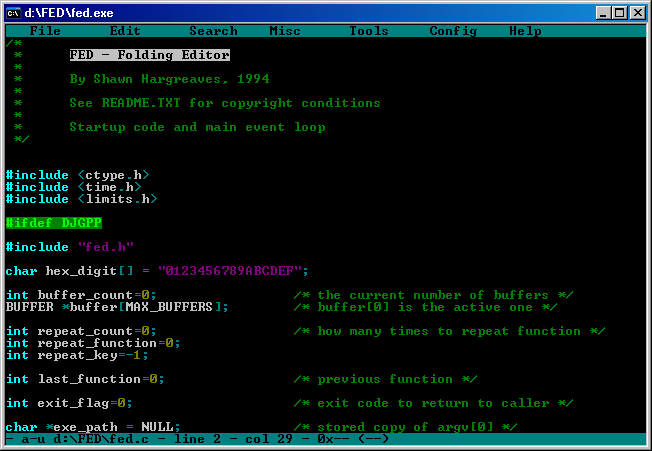Open the Search menu
The width and height of the screenshot is (652, 451).
coord(213,31)
